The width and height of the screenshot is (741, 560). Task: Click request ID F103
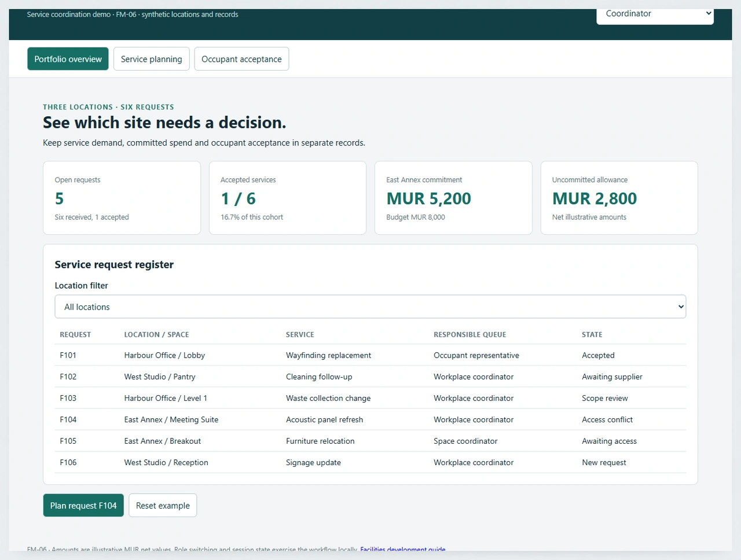click(68, 398)
